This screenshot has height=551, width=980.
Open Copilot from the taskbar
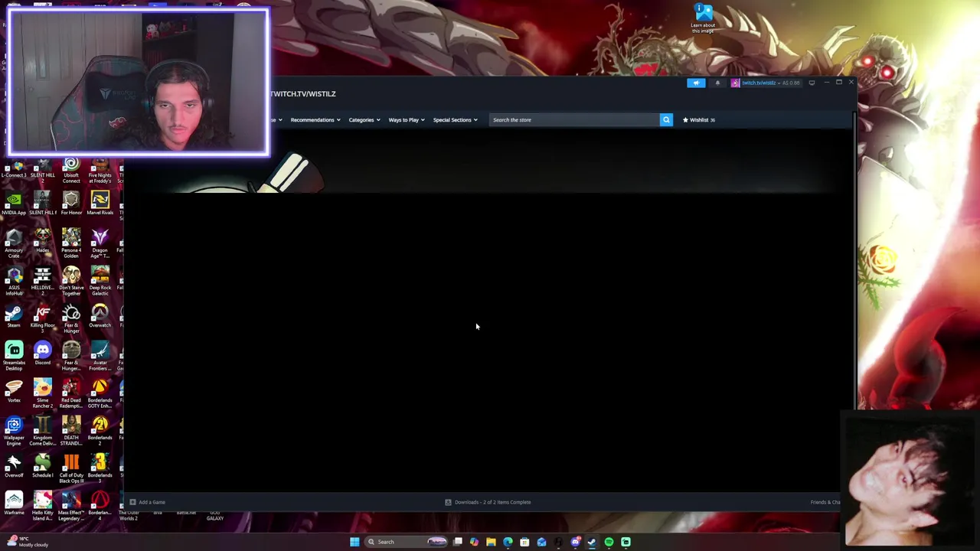click(x=474, y=542)
